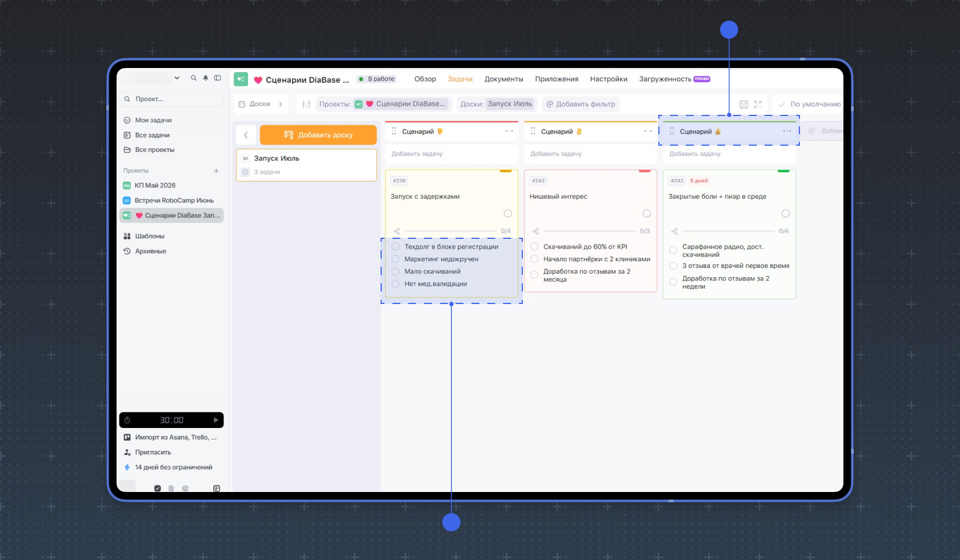Open Документы tab
The width and height of the screenshot is (960, 560).
pyautogui.click(x=503, y=79)
